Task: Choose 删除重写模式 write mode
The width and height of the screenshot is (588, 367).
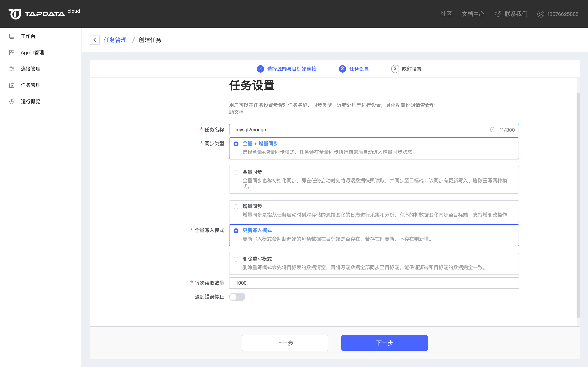Action: click(236, 259)
